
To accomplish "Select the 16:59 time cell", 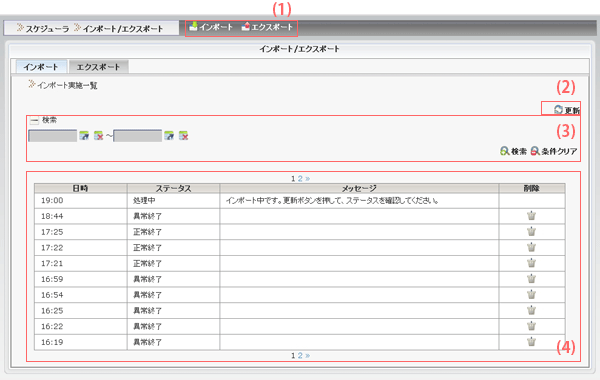I will point(81,279).
